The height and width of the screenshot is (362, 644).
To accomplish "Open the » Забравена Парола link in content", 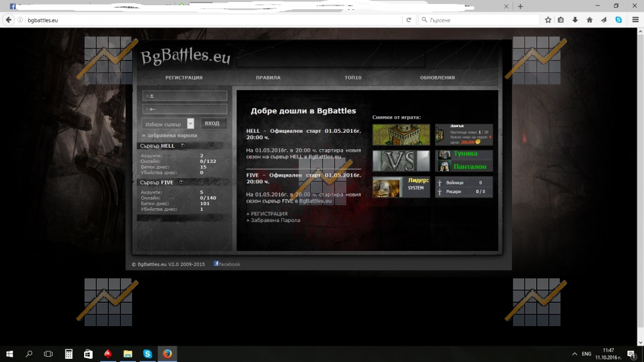I will (x=273, y=220).
